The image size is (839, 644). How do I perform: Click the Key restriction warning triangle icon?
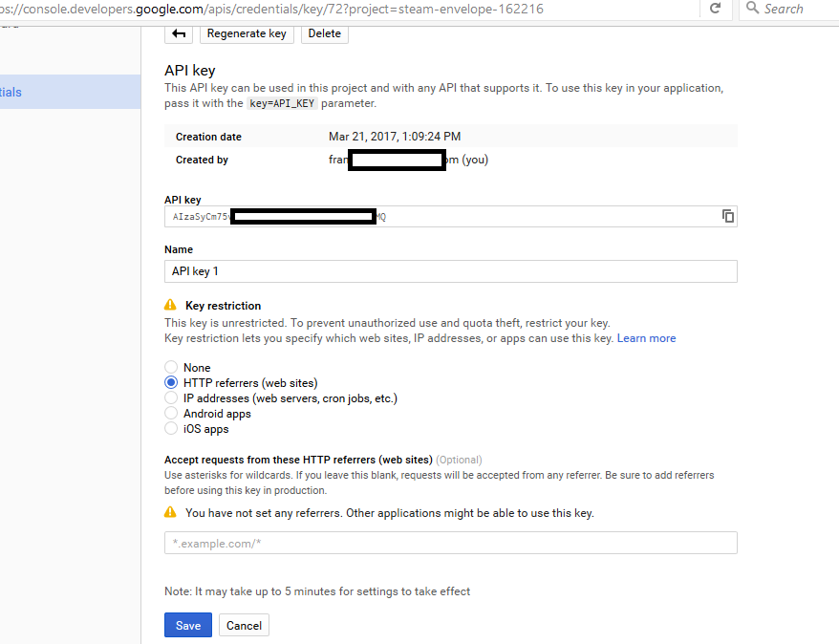point(170,305)
